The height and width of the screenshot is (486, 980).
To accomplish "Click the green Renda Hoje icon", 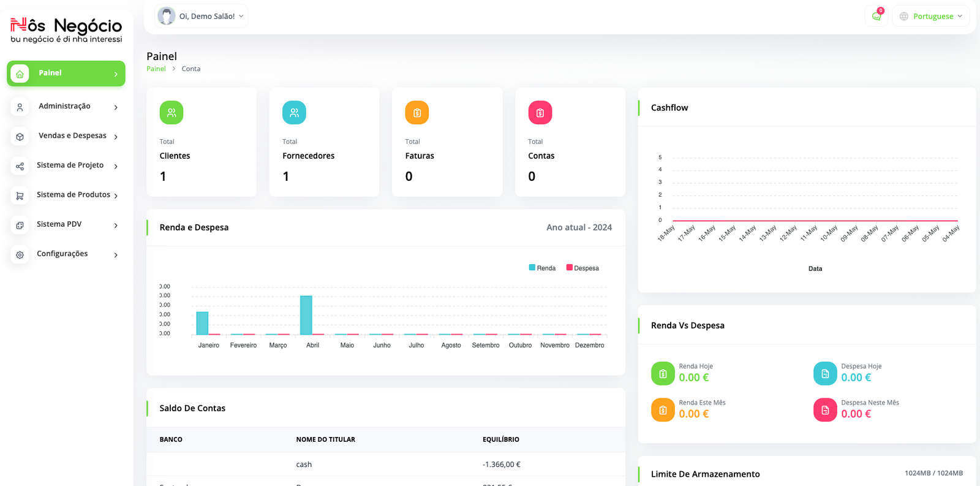I will [663, 374].
